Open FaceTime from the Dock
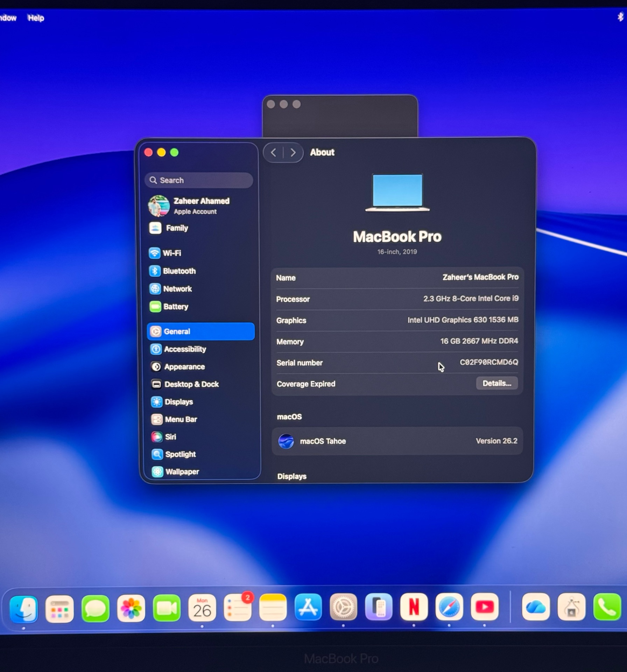The width and height of the screenshot is (627, 672). (x=167, y=608)
